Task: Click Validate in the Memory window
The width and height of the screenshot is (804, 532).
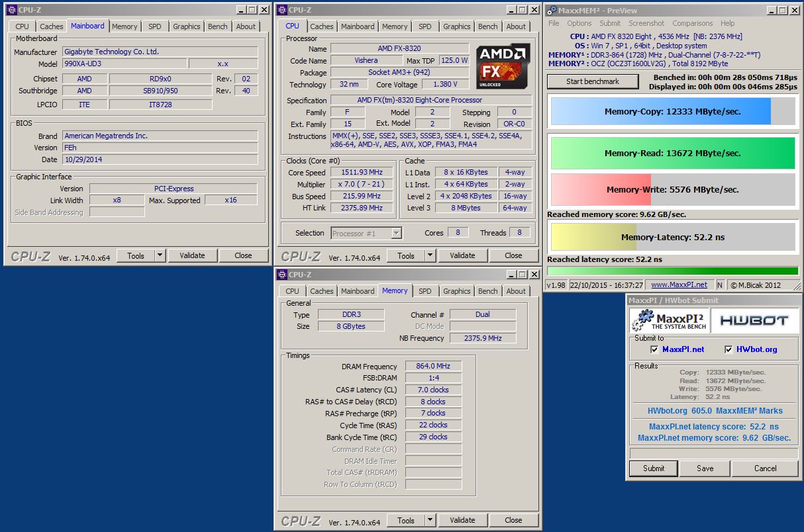Action: pos(462,520)
